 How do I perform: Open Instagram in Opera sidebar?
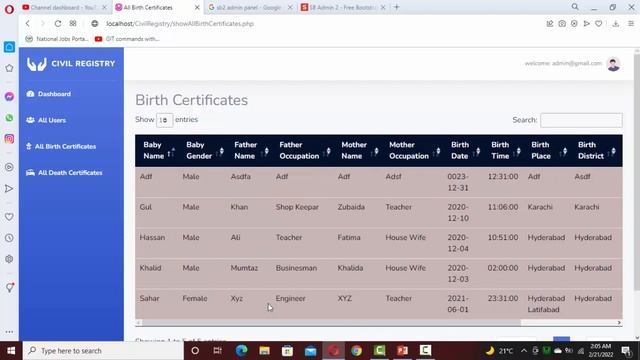[x=9, y=139]
